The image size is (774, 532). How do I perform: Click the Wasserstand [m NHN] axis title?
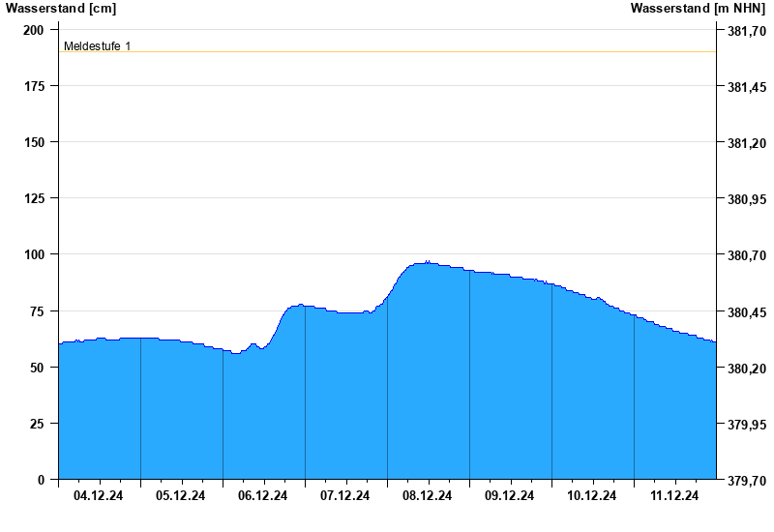pyautogui.click(x=698, y=9)
